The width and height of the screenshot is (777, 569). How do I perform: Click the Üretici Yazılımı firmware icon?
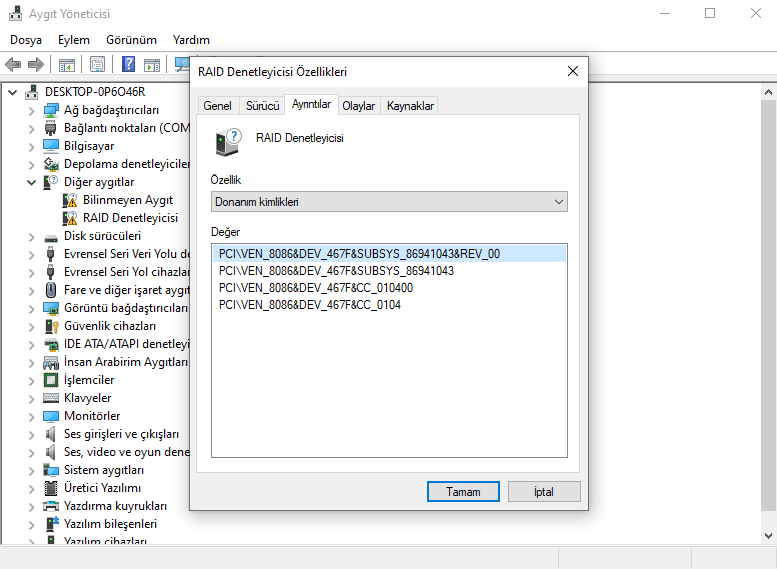point(51,488)
